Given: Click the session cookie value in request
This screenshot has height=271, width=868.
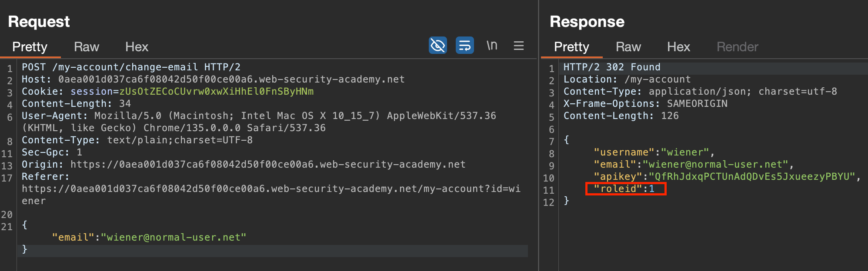Looking at the screenshot, I should [216, 92].
